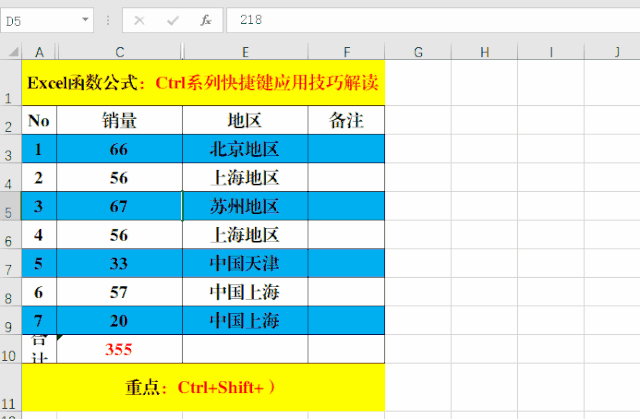Select column G header
This screenshot has width=640, height=419.
418,52
